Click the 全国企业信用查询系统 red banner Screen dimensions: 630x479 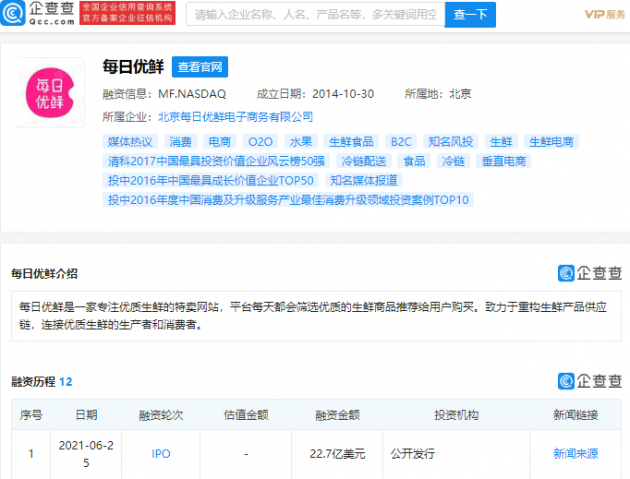(127, 13)
